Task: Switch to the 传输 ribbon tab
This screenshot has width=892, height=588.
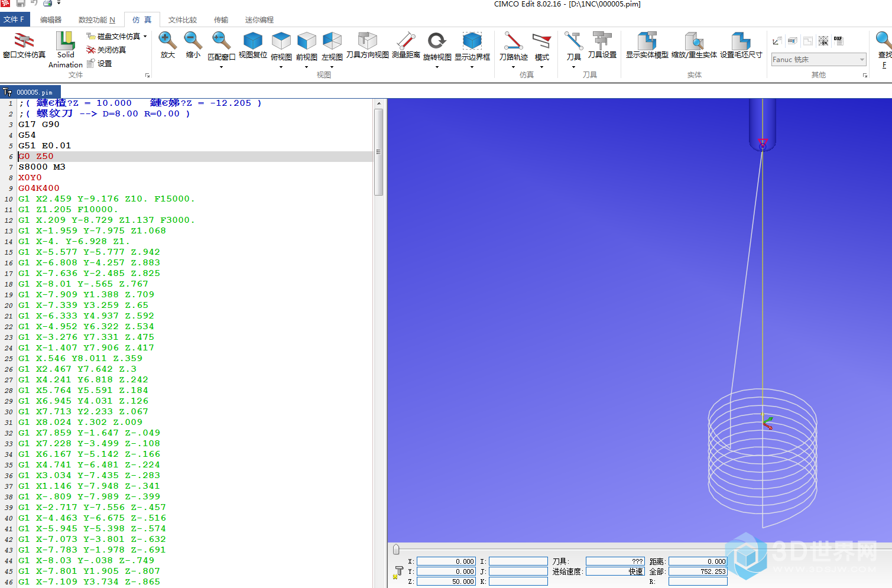Action: click(221, 20)
